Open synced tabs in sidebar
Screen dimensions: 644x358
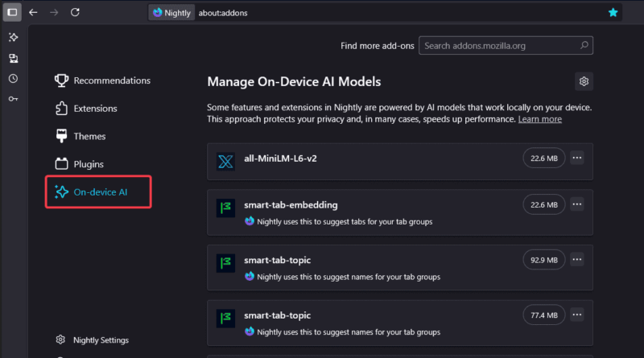tap(13, 58)
